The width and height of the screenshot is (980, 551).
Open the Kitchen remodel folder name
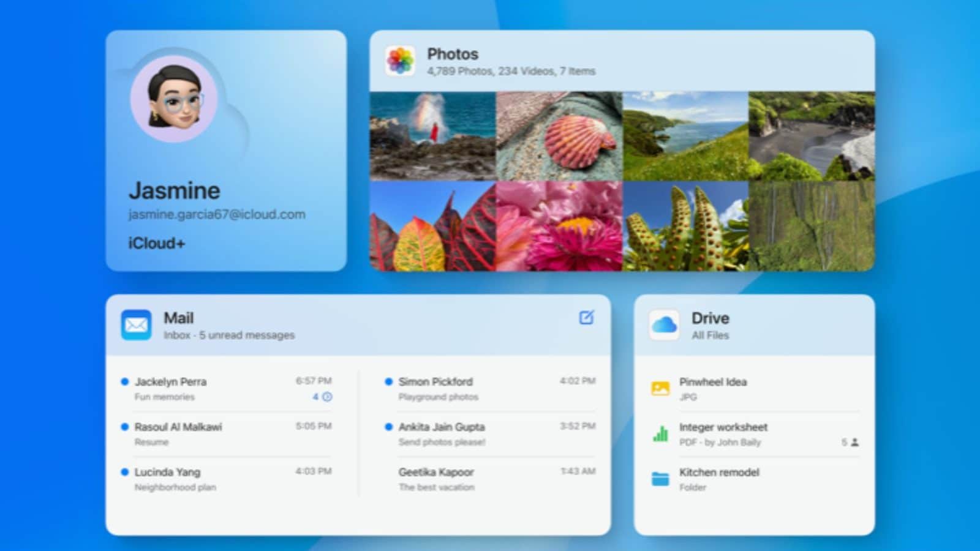(x=718, y=472)
